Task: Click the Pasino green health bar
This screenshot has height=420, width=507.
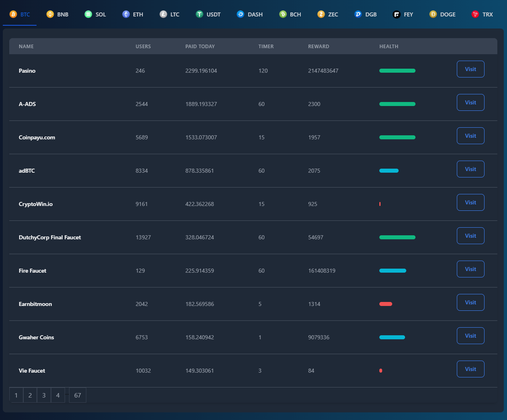Action: tap(397, 71)
